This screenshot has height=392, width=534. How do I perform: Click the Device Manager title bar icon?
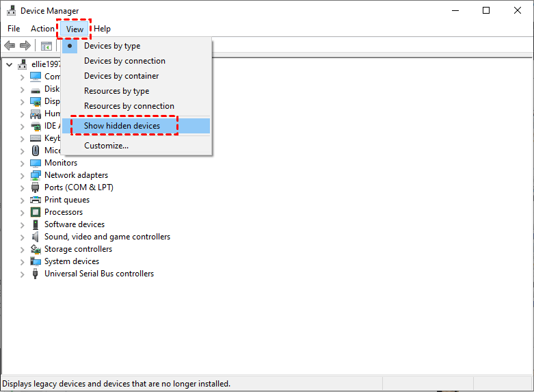(11, 10)
